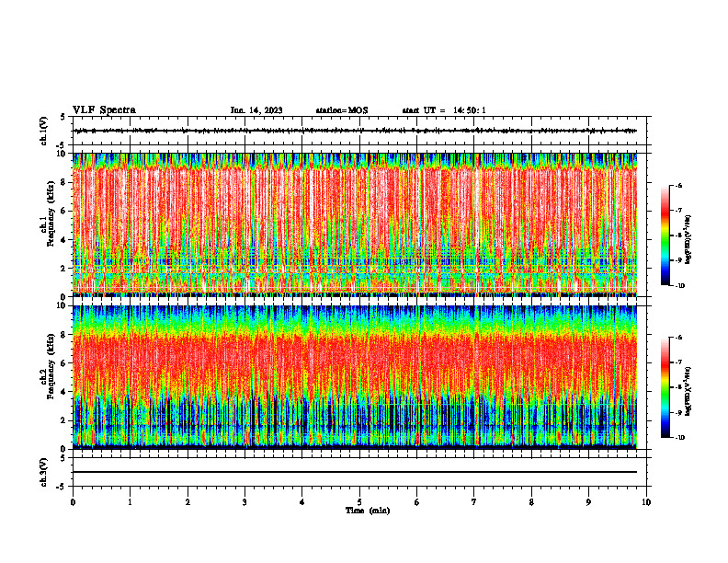Click time axis tick label "7"
This screenshot has width=728, height=563.
474,502
